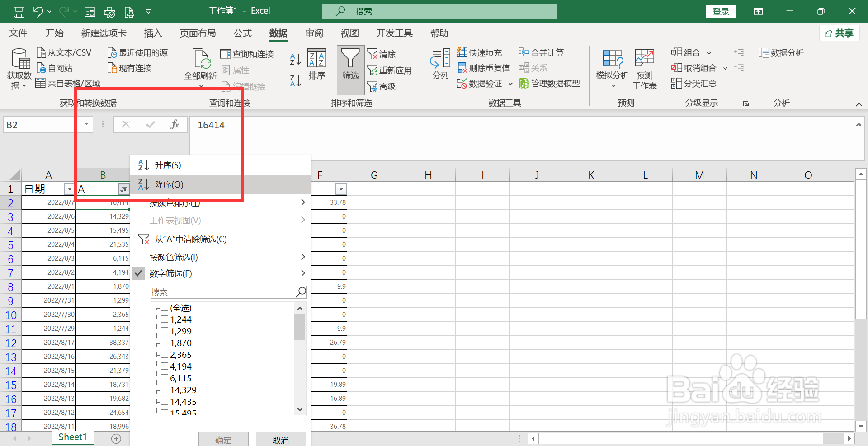Click Sort A to Z ascending icon
This screenshot has height=446, width=868.
[295, 59]
